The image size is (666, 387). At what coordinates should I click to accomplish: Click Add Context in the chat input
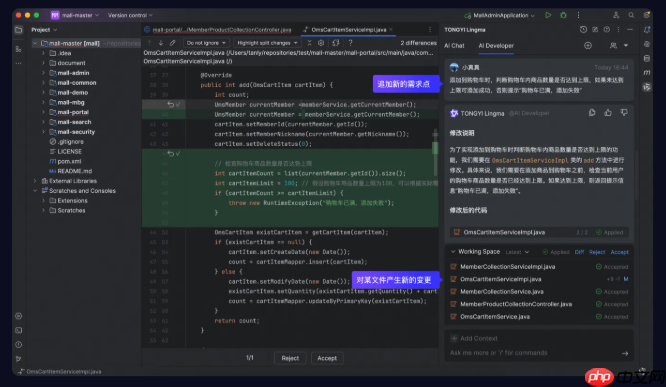(474, 338)
